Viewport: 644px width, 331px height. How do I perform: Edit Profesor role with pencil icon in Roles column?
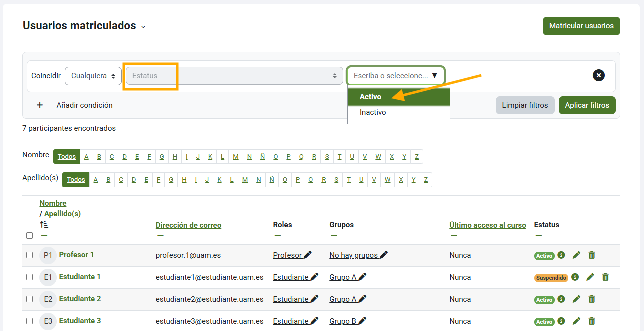[x=307, y=255]
